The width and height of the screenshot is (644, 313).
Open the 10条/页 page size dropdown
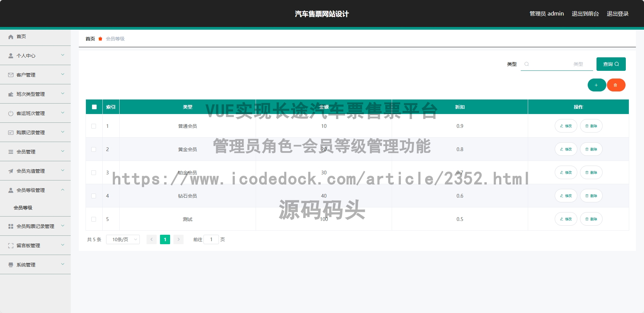[x=123, y=239]
